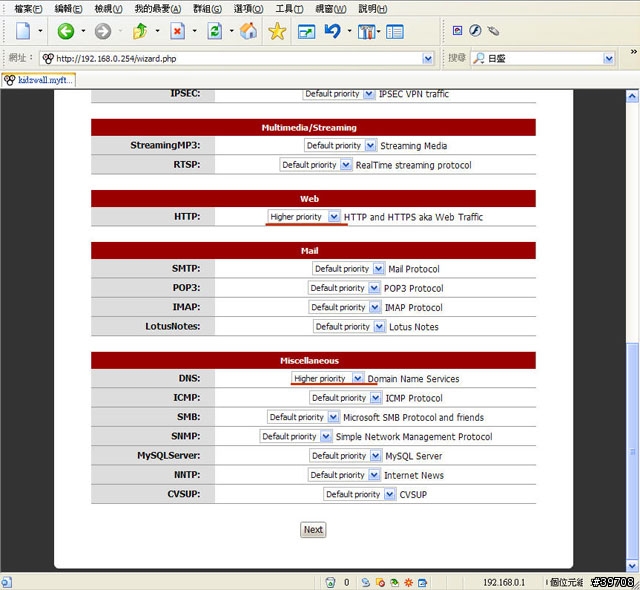Click the grey forward arrow button
Viewport: 640px width, 590px height.
pyautogui.click(x=102, y=31)
